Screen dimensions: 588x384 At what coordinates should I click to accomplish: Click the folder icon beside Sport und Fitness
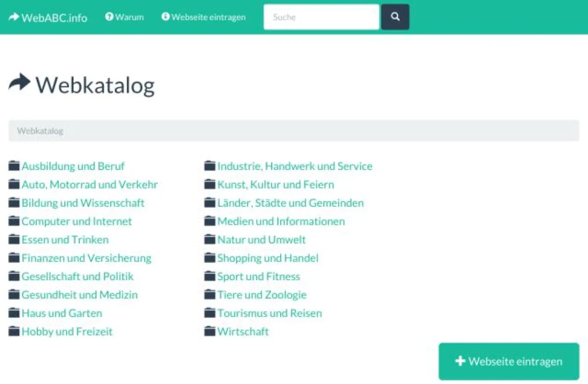point(210,276)
